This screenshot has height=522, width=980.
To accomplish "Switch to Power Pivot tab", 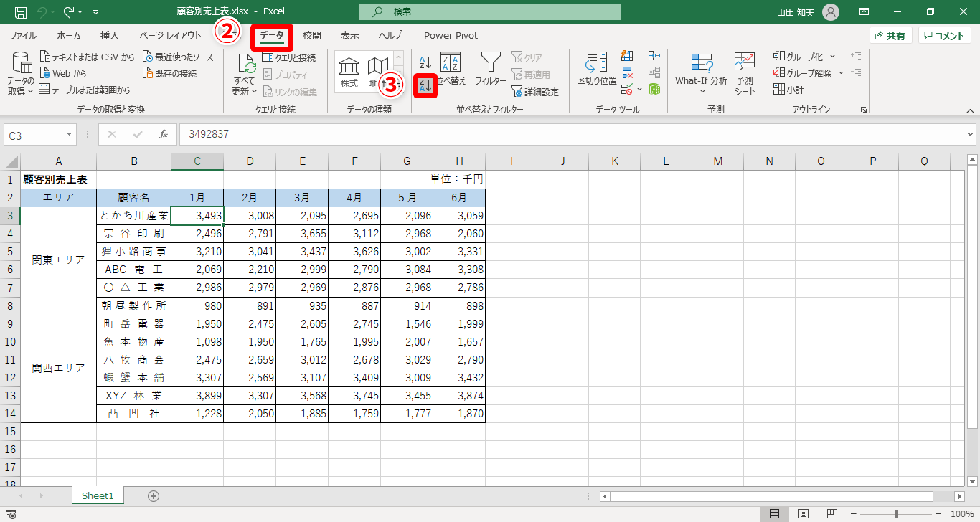I will point(451,35).
